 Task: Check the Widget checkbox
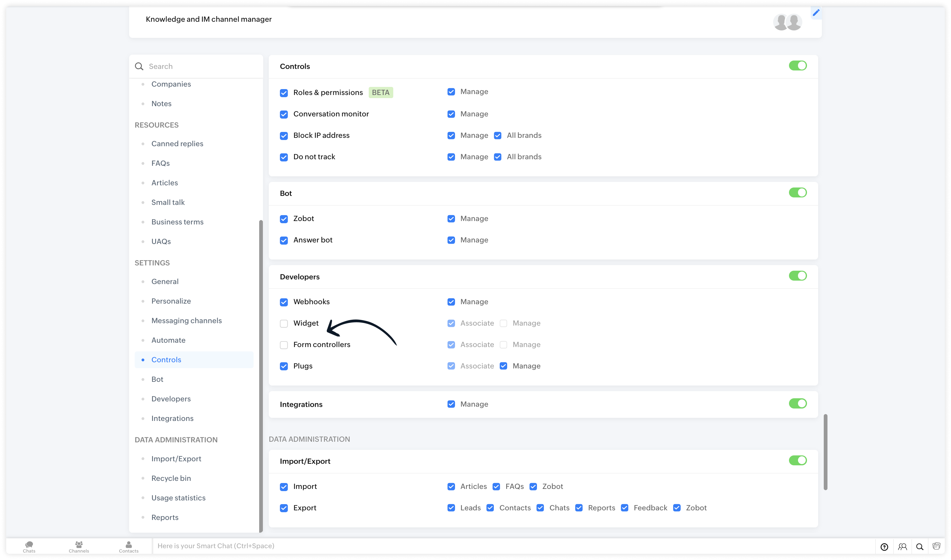tap(284, 323)
